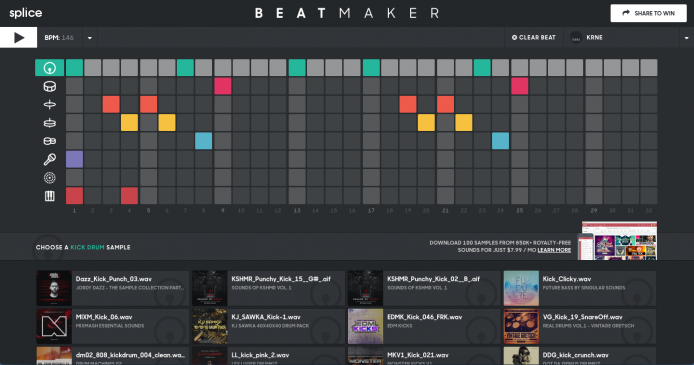Remove the pink snare hit at step 25
Screen dimensions: 694x365
tap(520, 86)
